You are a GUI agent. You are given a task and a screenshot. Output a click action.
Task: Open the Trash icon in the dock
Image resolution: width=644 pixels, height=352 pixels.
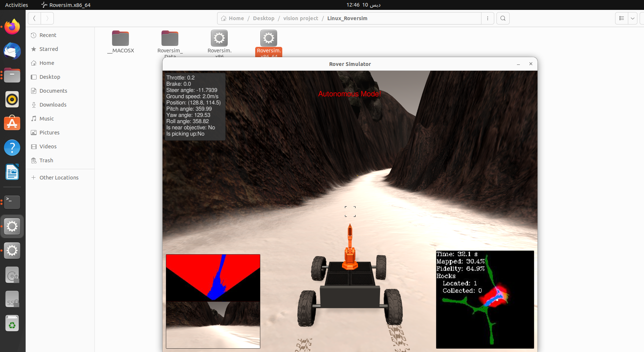(12, 323)
